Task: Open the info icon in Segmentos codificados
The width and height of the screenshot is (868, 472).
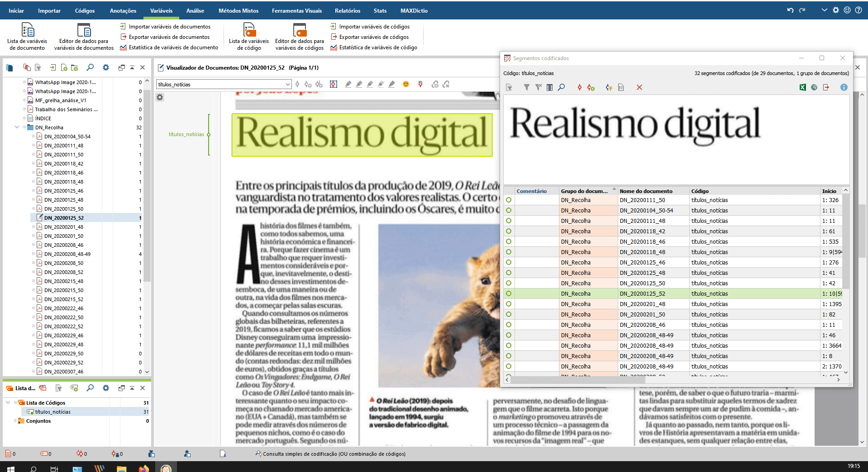Action: pyautogui.click(x=844, y=87)
